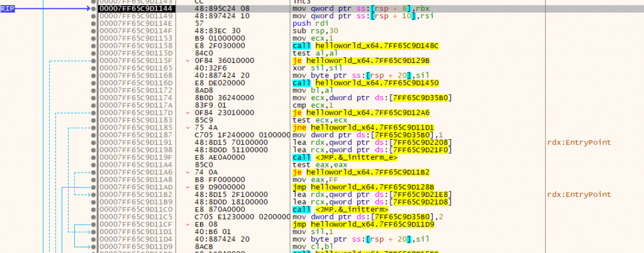Click opcode bytes 'EB 08'

(x=206, y=224)
